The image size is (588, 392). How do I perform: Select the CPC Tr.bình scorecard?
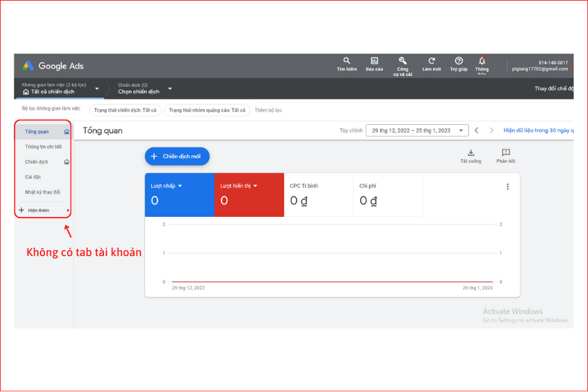pyautogui.click(x=318, y=195)
